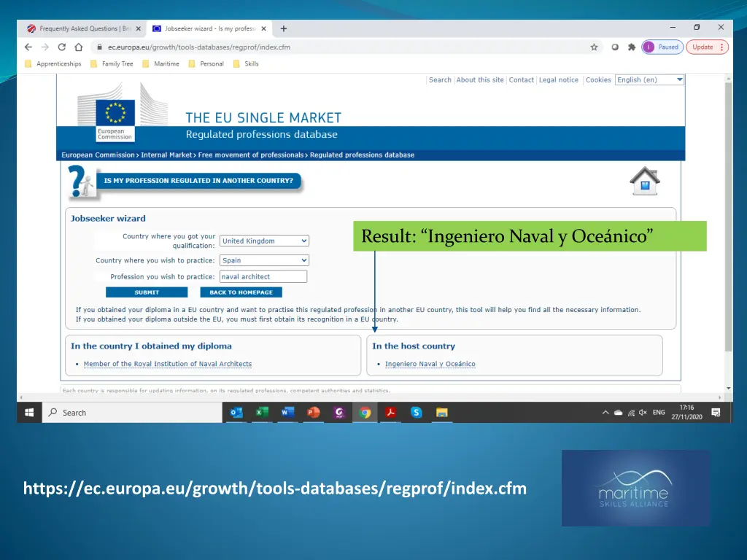Open Outlook from the taskbar

coord(236,413)
